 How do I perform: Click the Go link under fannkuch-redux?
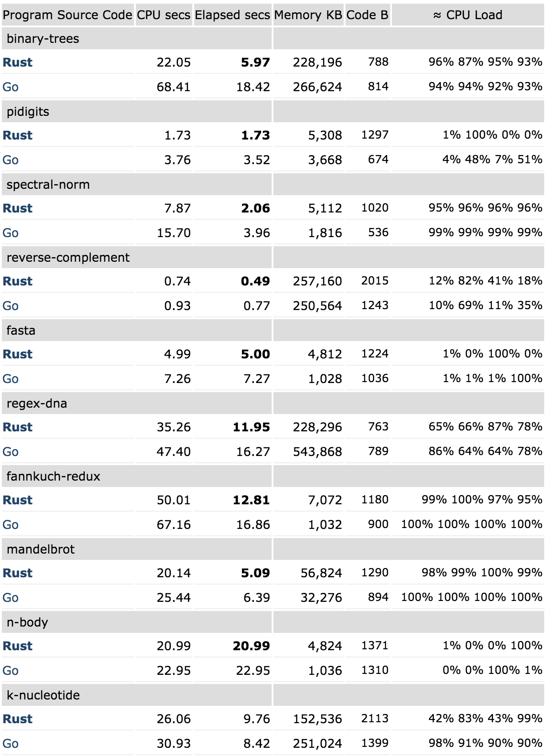pos(10,525)
